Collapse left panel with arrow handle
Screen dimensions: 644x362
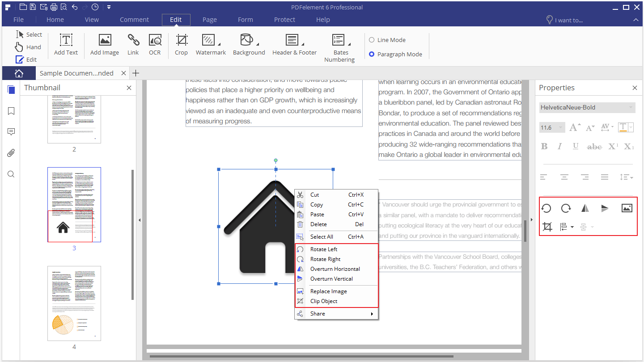(140, 220)
